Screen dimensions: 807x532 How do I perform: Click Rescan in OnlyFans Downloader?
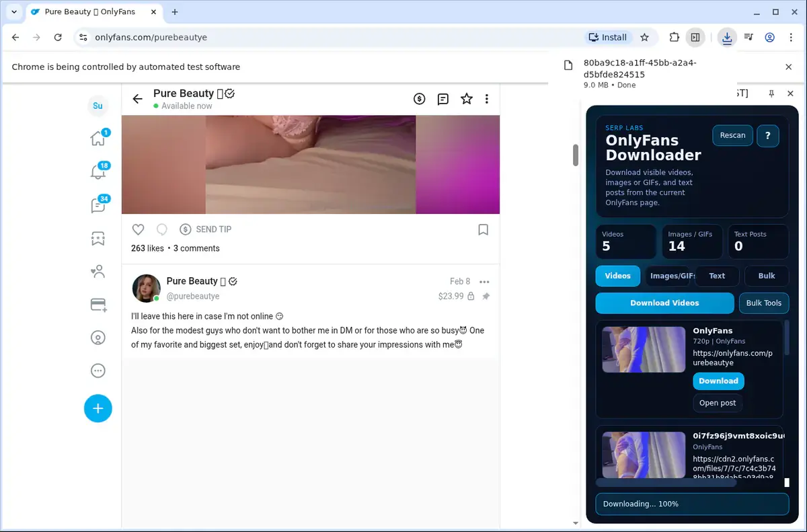tap(732, 135)
